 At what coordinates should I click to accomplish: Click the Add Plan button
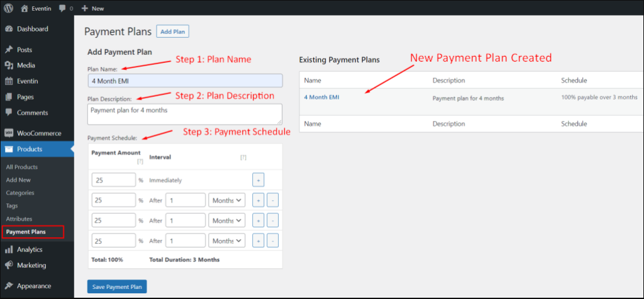tap(172, 31)
